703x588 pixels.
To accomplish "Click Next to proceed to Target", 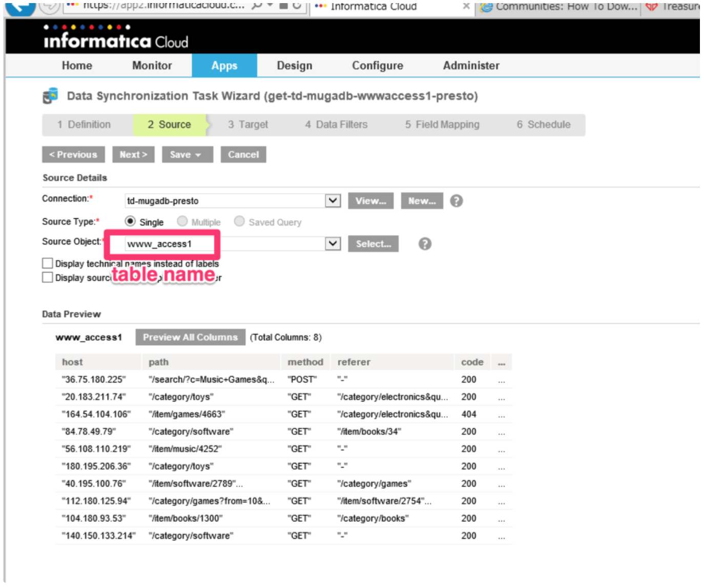I will point(133,155).
